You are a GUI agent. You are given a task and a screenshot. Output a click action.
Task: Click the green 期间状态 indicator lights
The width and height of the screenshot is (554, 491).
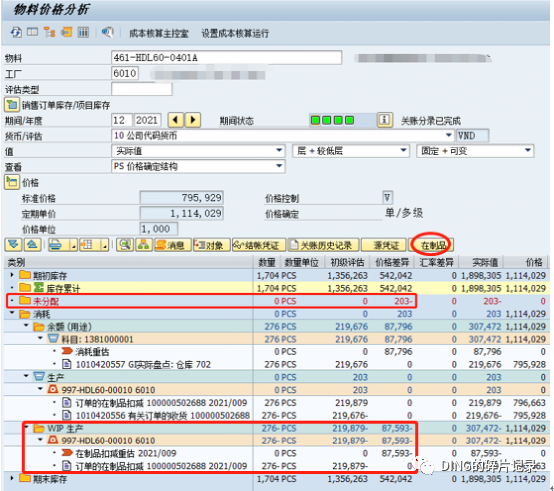(332, 120)
